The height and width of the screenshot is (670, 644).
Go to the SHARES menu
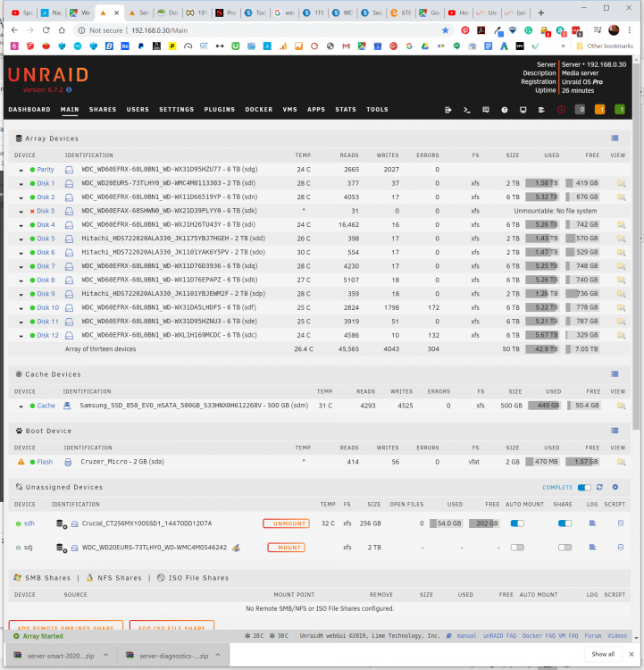click(103, 109)
